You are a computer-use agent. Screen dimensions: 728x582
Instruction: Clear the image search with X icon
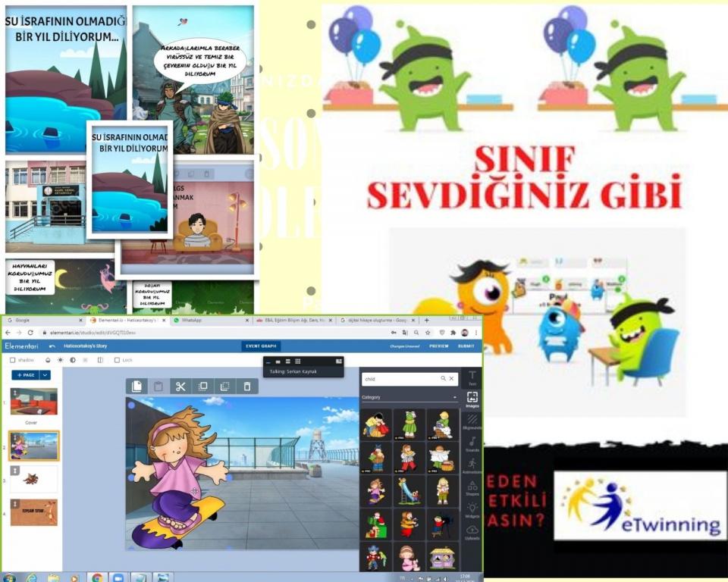click(451, 379)
